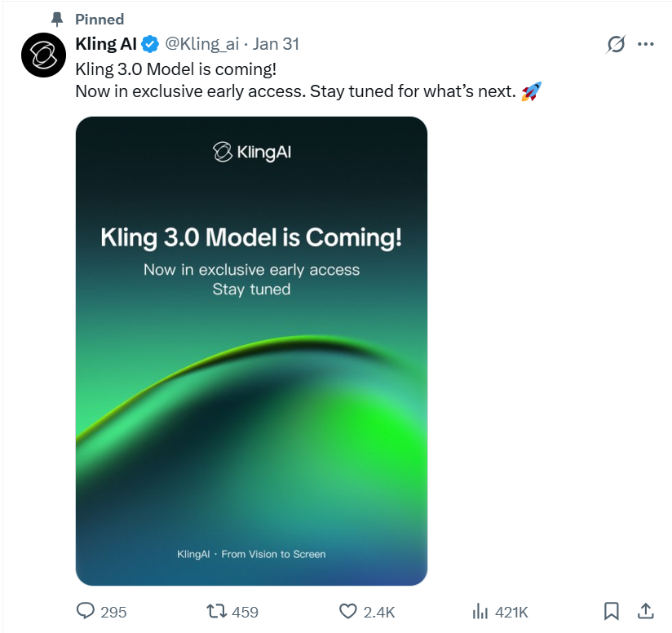Click the pin icon above the post
Viewport: 672px width, 633px height.
(x=56, y=18)
